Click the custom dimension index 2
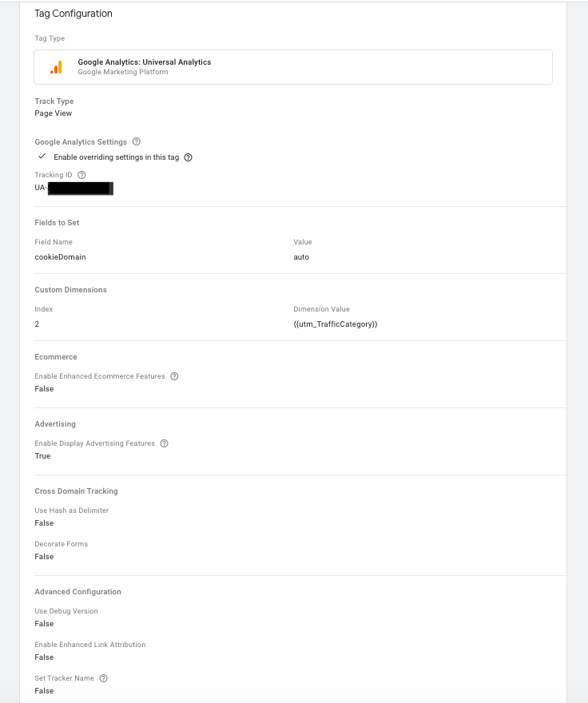 pyautogui.click(x=37, y=324)
